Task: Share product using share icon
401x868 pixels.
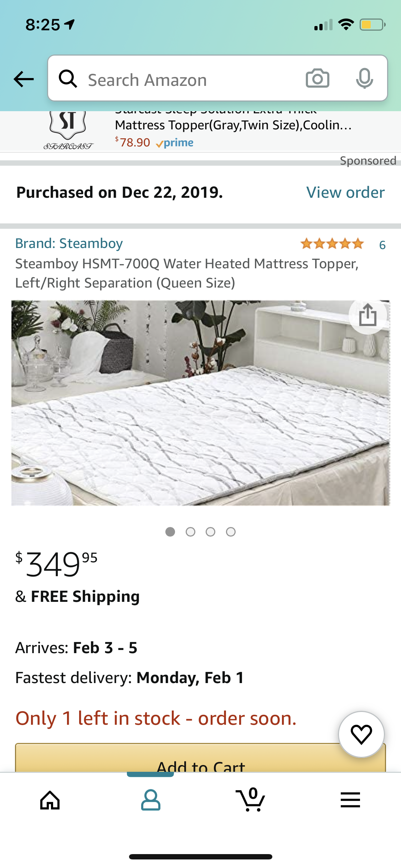Action: [367, 315]
